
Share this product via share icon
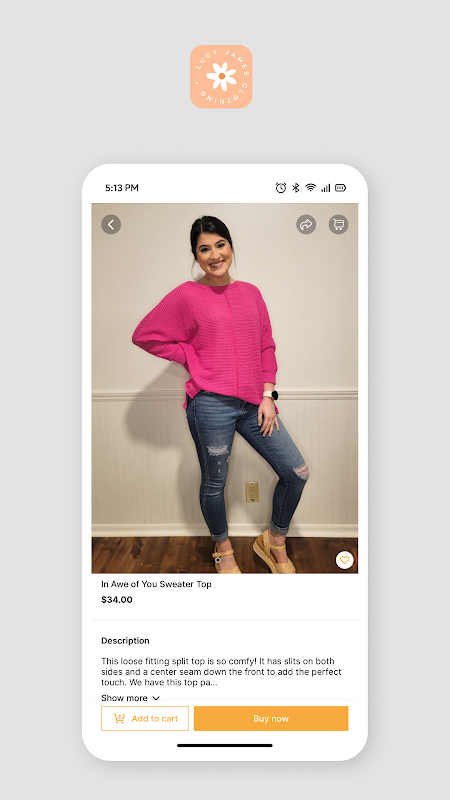click(x=306, y=224)
